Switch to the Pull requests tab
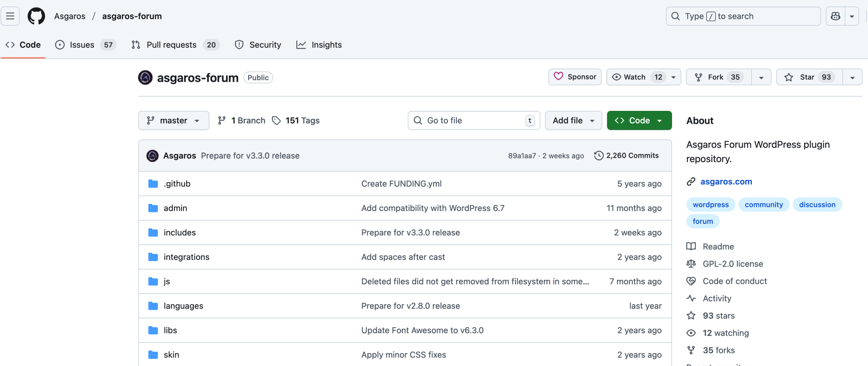 171,44
